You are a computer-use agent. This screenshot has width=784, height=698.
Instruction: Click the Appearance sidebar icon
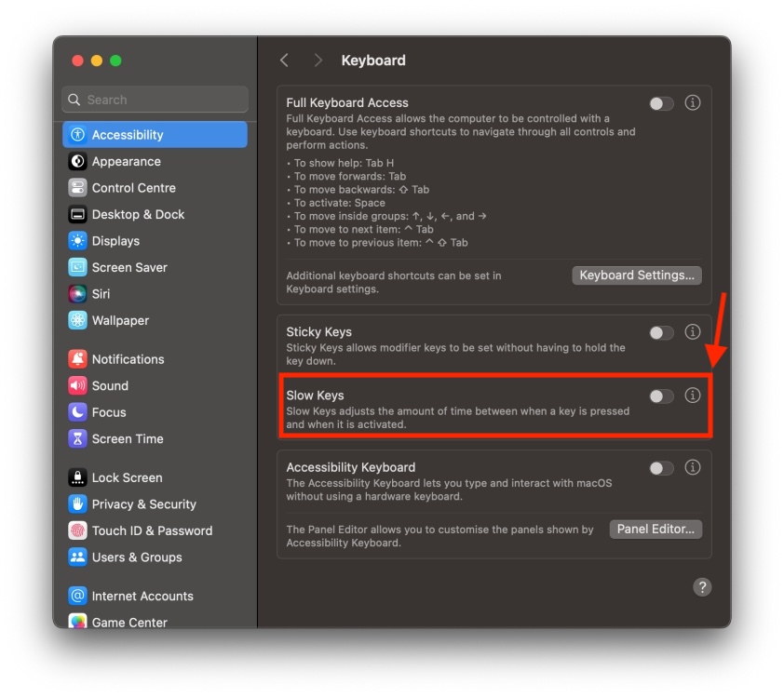tap(77, 161)
